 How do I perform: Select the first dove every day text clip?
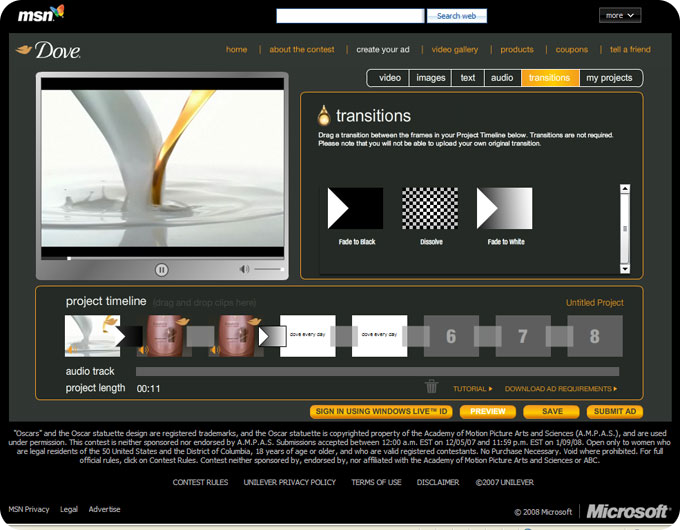coord(307,336)
